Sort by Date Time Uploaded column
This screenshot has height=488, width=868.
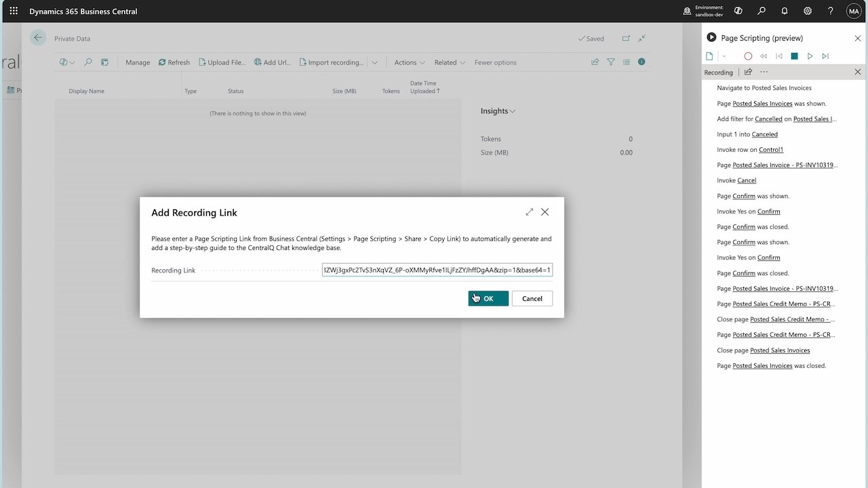click(425, 87)
